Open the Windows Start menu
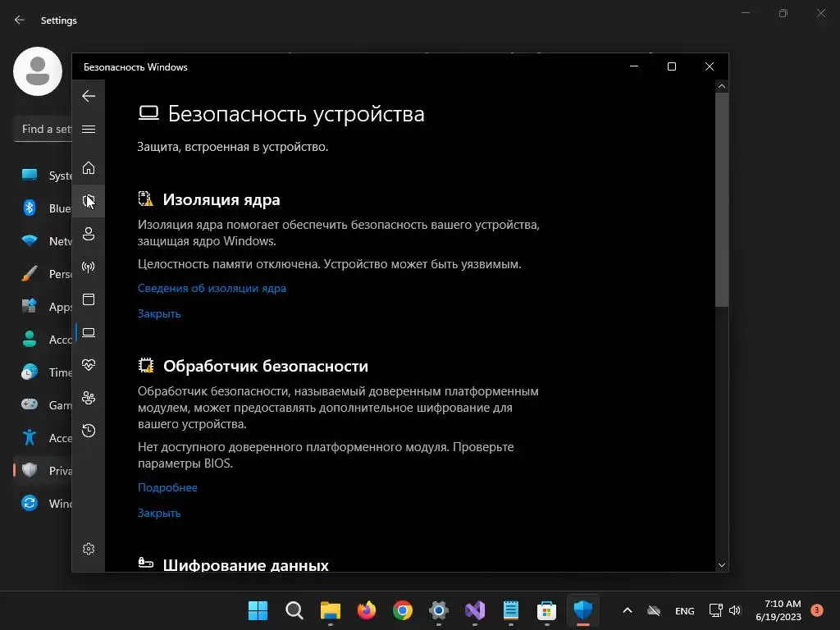 pos(258,610)
